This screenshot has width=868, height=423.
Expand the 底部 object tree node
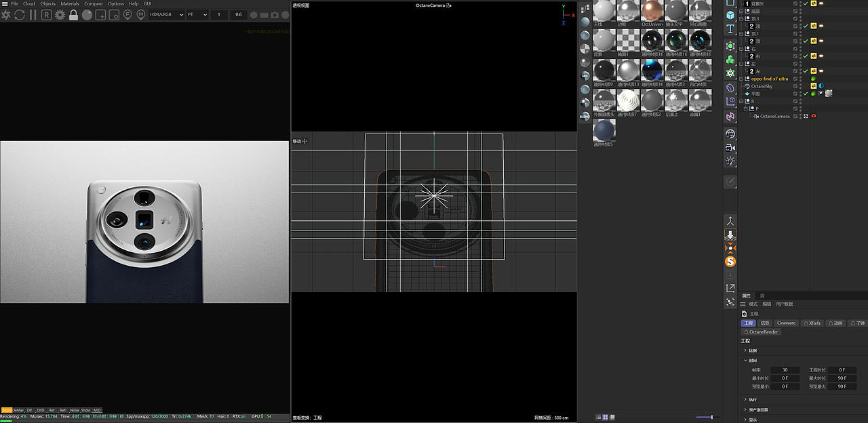pyautogui.click(x=741, y=12)
